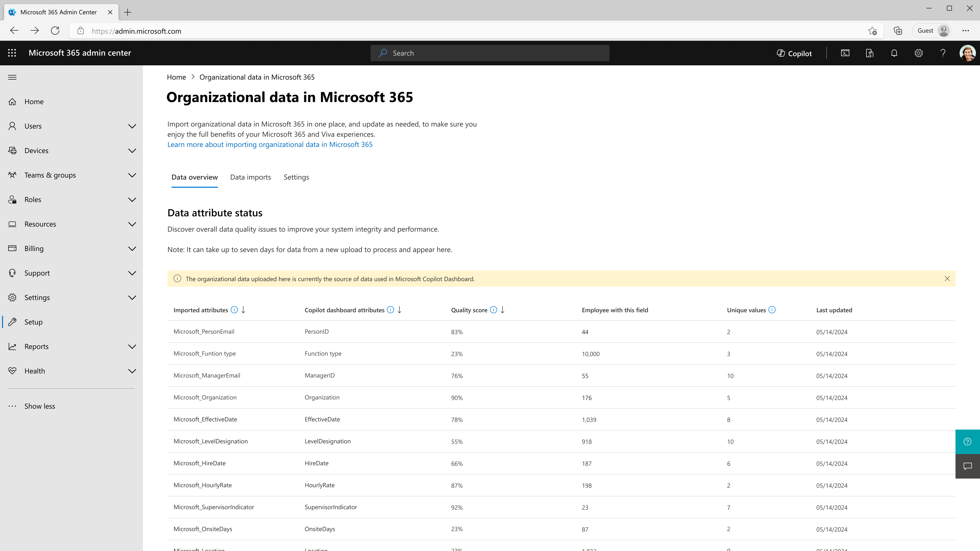Expand the Resources section chevron
This screenshot has height=551, width=980.
point(132,224)
